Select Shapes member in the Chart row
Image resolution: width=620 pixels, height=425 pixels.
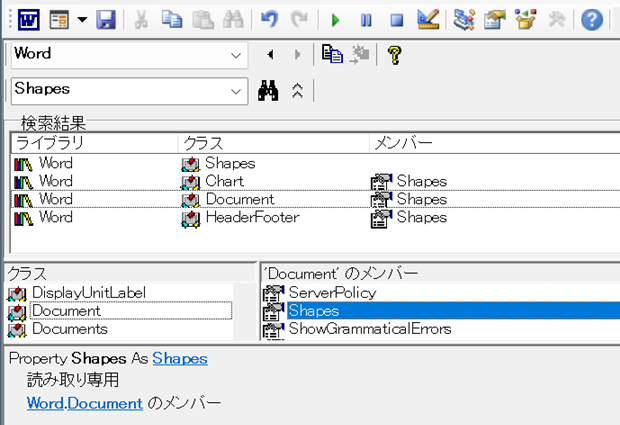click(422, 181)
